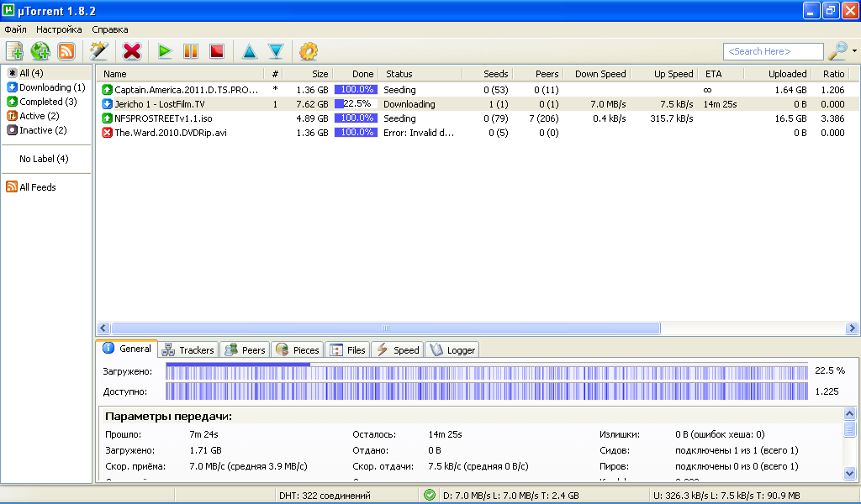Click the green Start torrent icon
861x504 pixels.
point(165,51)
